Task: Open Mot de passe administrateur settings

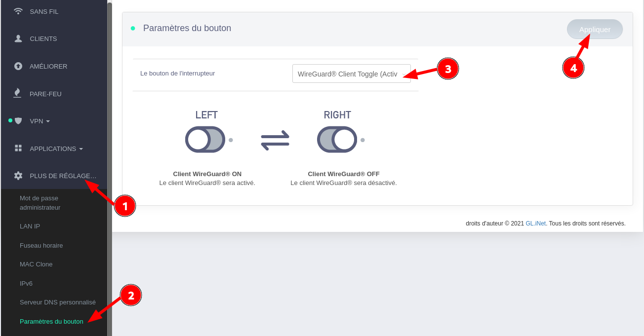Action: 40,203
